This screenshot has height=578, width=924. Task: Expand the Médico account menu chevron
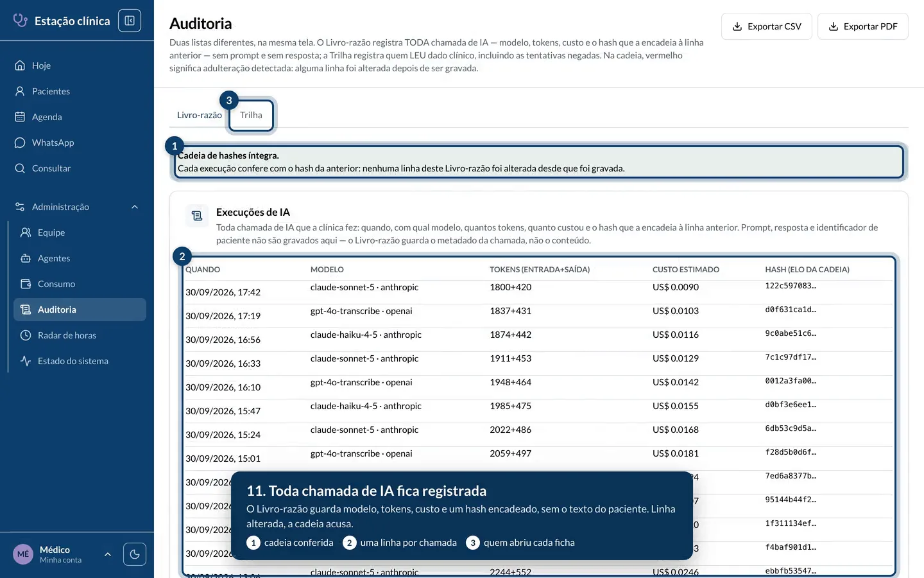pos(108,554)
